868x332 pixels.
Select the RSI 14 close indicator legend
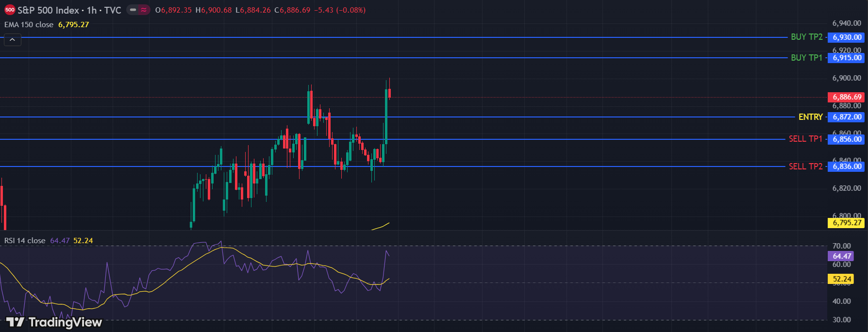(x=25, y=241)
